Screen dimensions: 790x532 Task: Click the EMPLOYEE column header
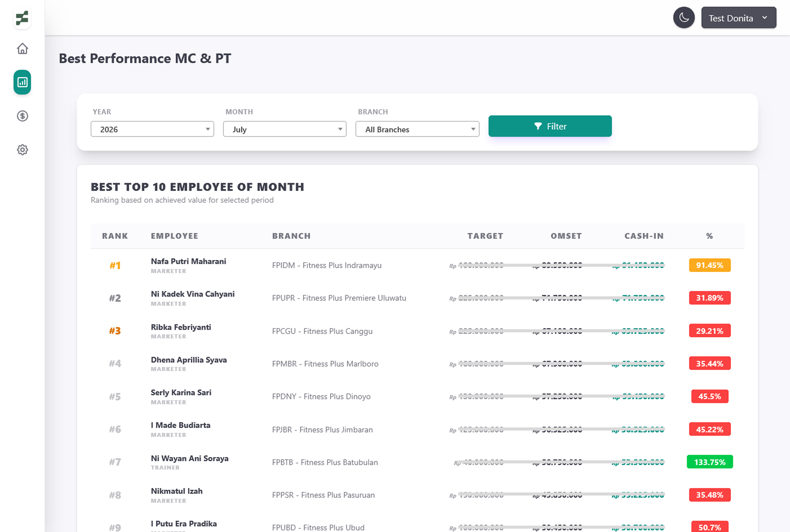pos(175,236)
